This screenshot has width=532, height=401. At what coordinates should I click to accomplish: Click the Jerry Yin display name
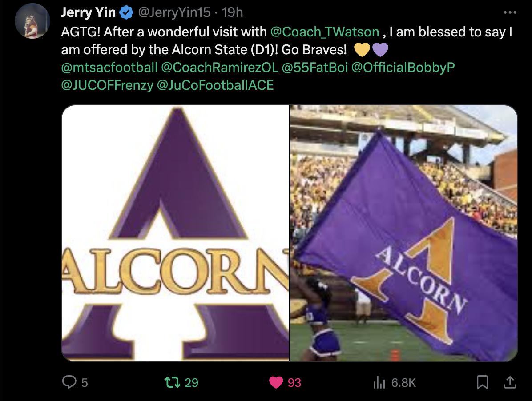[88, 12]
